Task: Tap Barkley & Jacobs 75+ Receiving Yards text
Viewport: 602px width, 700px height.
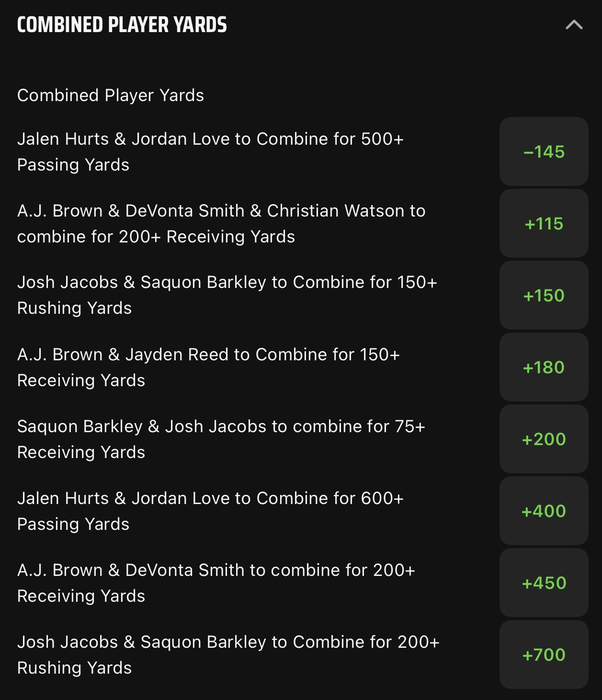Action: (x=221, y=439)
